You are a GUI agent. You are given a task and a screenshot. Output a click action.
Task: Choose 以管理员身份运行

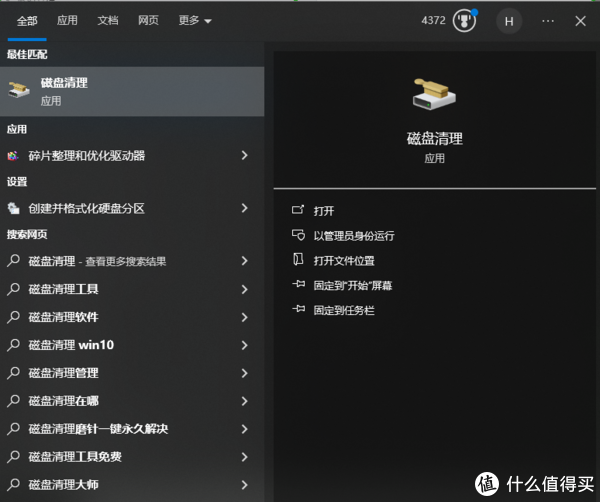tap(353, 236)
